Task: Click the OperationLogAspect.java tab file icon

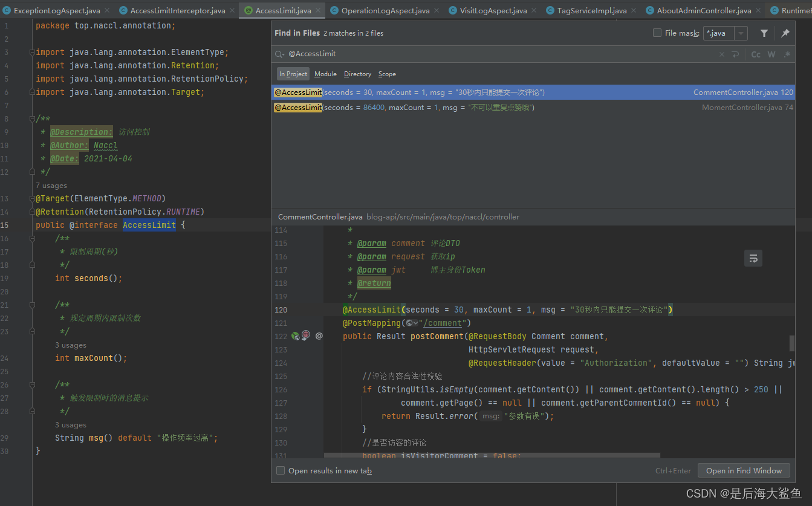Action: click(334, 11)
